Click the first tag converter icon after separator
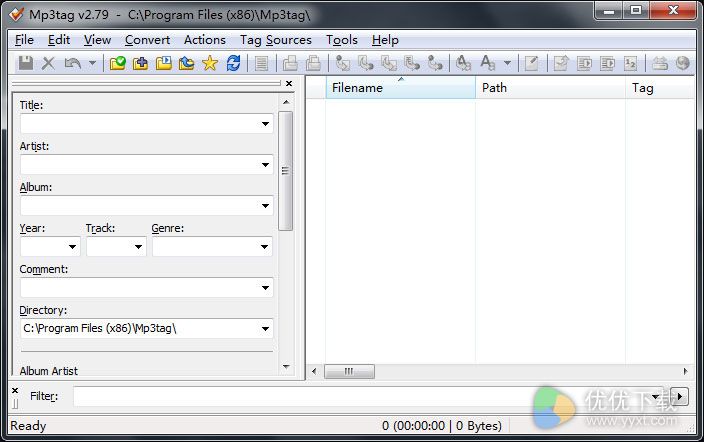704x442 pixels. 343,63
